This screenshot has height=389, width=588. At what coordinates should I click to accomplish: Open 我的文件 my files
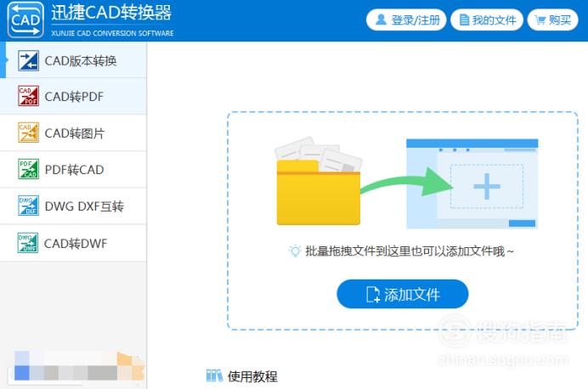(487, 20)
